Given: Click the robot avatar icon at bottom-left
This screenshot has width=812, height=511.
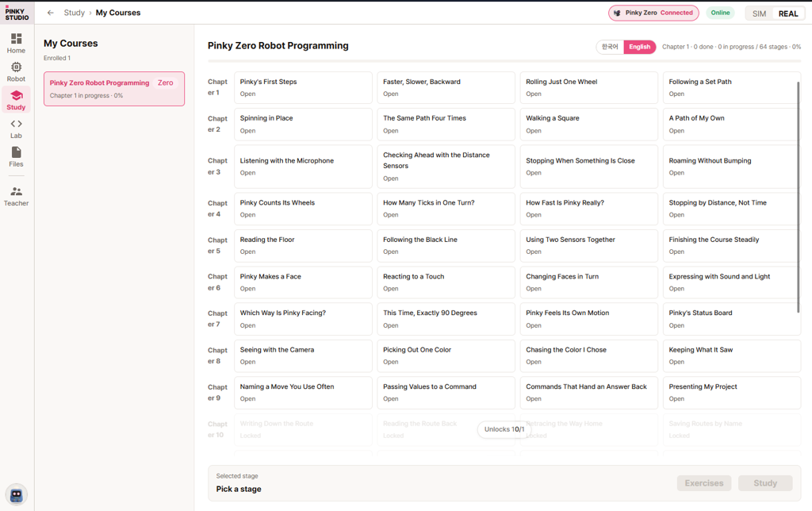Looking at the screenshot, I should pyautogui.click(x=16, y=495).
